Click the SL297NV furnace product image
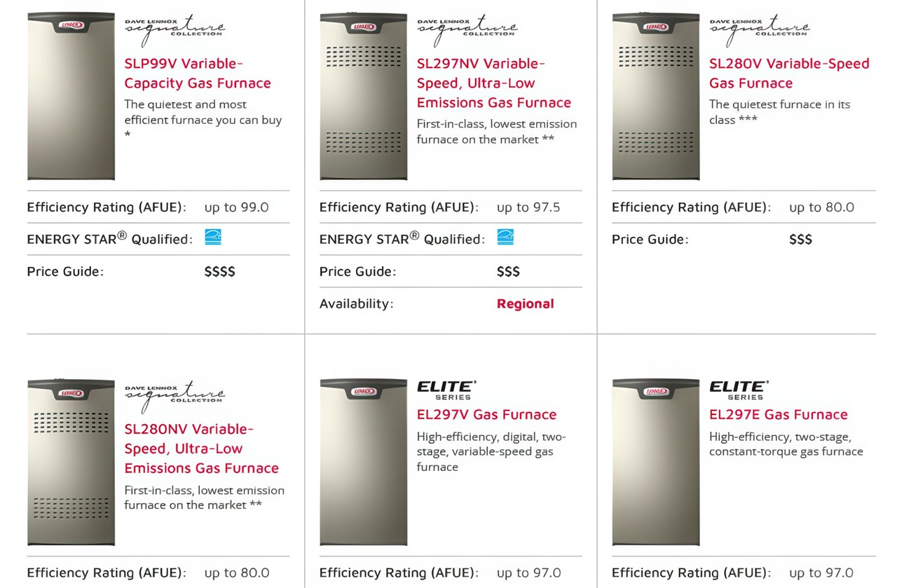The height and width of the screenshot is (588, 897). (363, 96)
